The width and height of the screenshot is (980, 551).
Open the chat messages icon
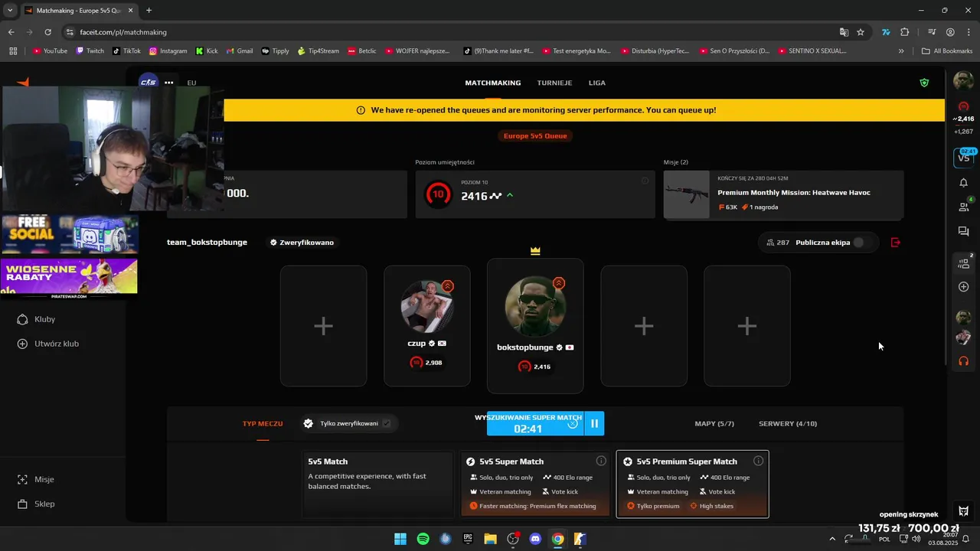tap(963, 231)
